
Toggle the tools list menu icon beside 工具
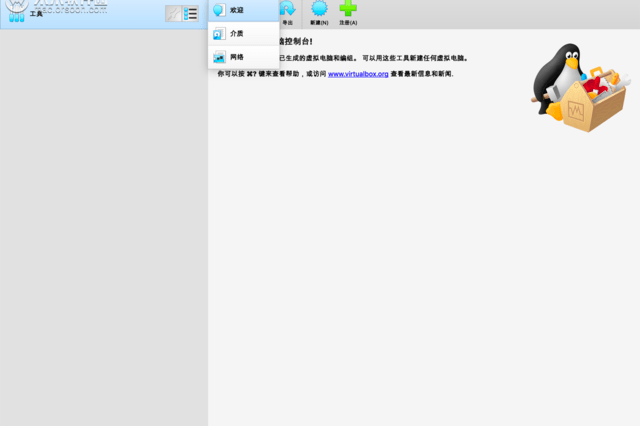coord(191,14)
